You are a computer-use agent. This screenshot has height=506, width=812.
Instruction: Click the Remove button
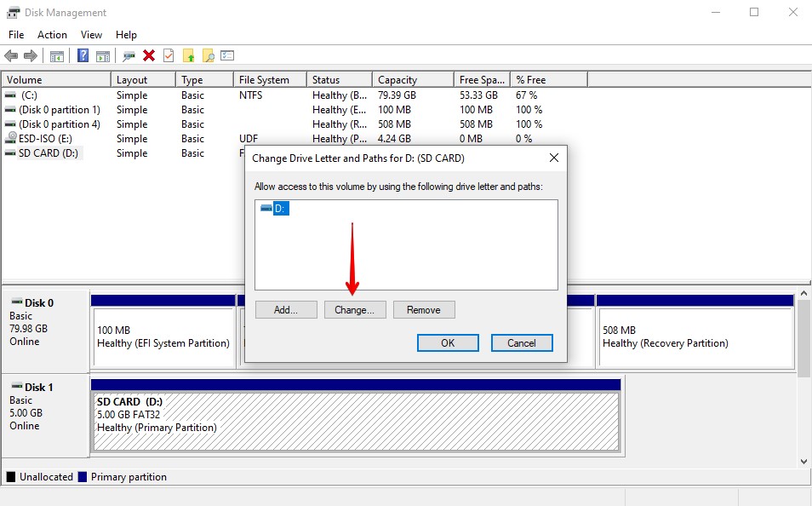[424, 309]
